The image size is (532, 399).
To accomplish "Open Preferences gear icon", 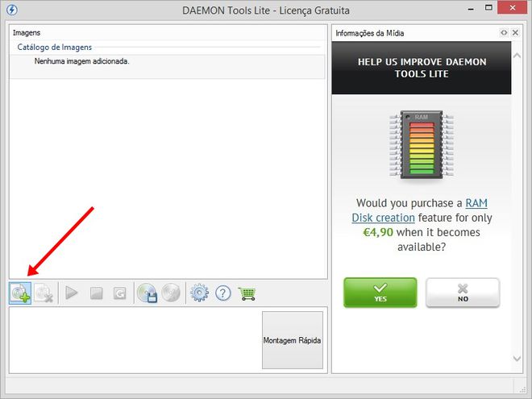I will (x=200, y=293).
